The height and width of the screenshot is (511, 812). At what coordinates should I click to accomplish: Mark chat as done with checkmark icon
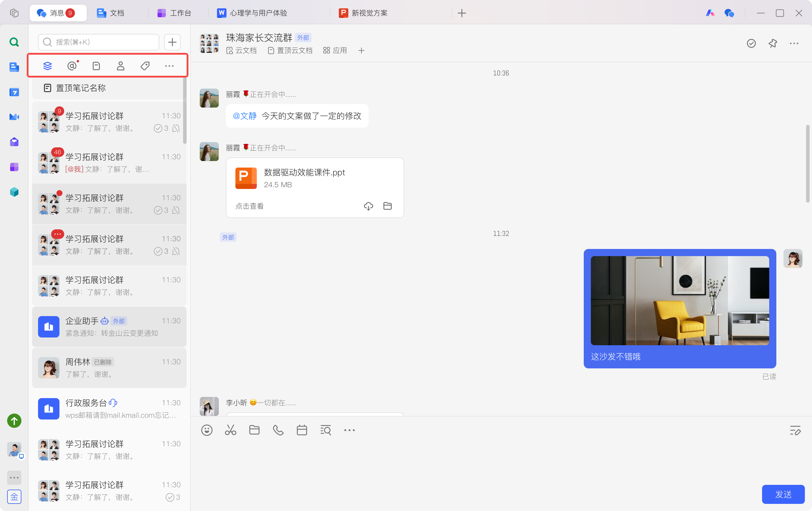[751, 43]
